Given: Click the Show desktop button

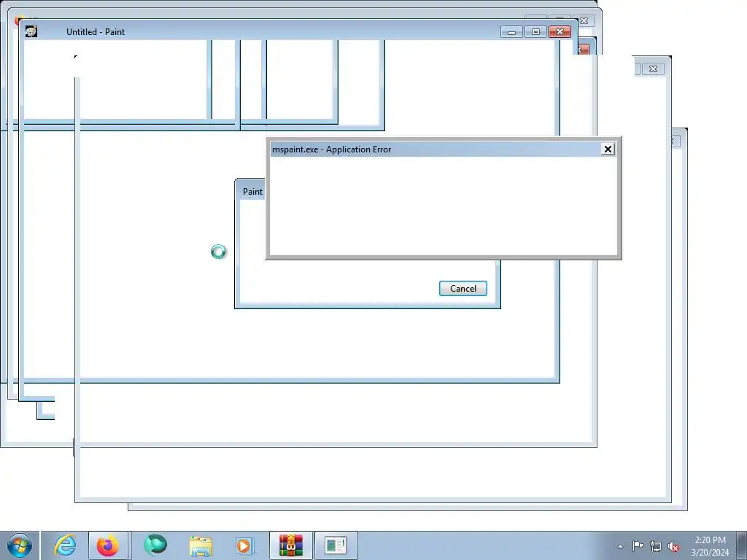Looking at the screenshot, I should (742, 545).
